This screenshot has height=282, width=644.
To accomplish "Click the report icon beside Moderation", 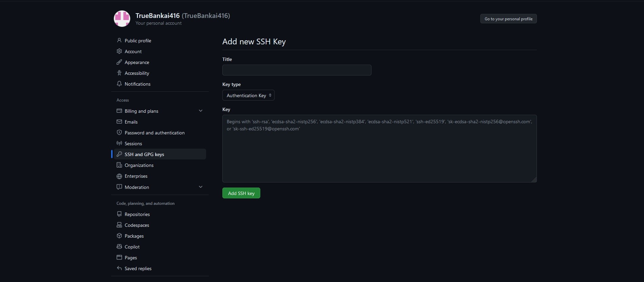I will [x=119, y=187].
